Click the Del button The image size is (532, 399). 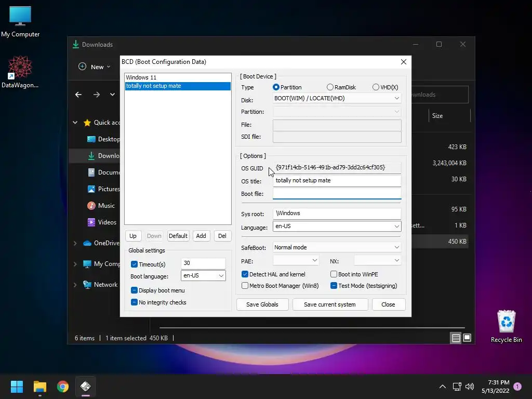pos(222,236)
